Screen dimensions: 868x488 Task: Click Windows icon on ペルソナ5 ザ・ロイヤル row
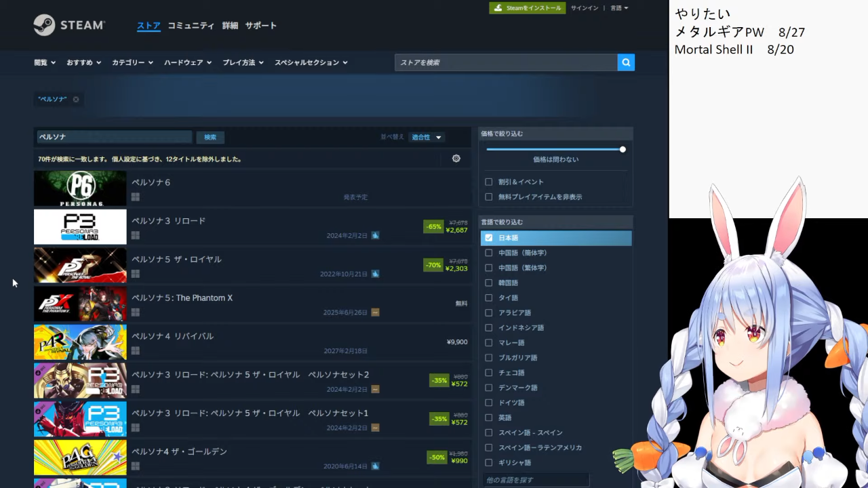[x=136, y=274]
